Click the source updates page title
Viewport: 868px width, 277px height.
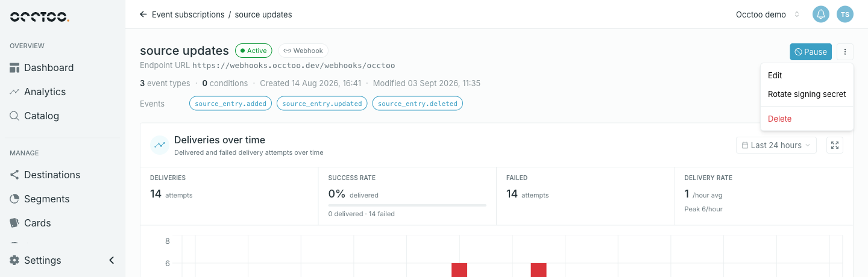click(x=184, y=51)
